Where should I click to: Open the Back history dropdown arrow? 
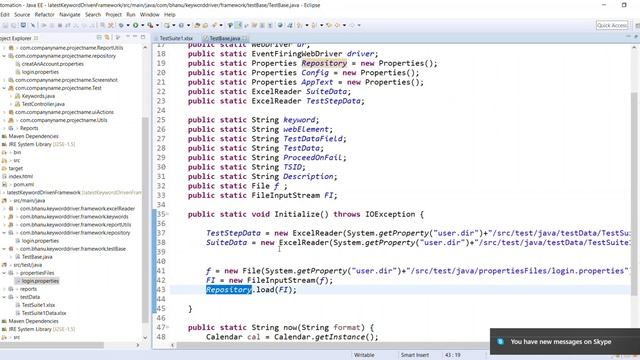(344, 25)
